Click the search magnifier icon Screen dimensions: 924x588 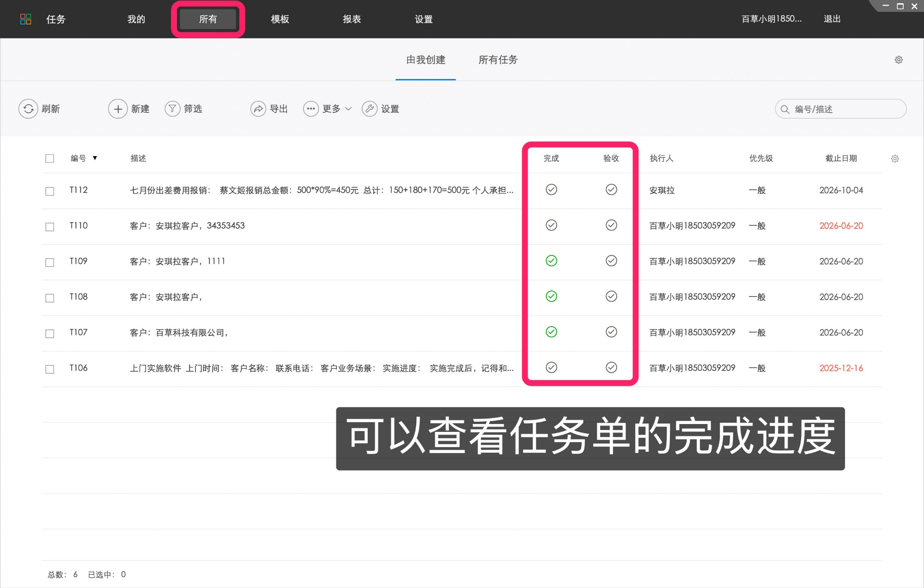(x=785, y=109)
